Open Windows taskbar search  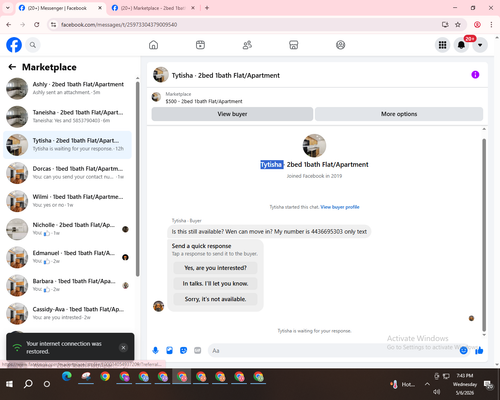tap(28, 384)
